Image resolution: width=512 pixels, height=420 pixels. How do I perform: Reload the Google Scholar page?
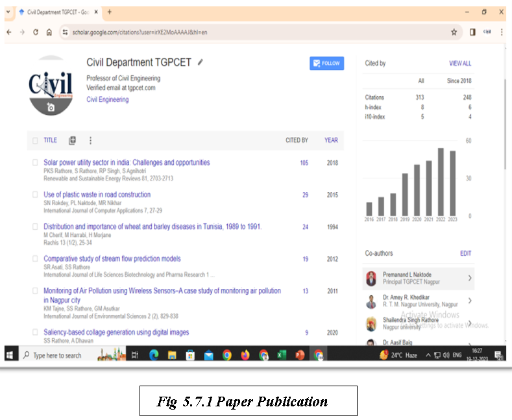pyautogui.click(x=36, y=32)
